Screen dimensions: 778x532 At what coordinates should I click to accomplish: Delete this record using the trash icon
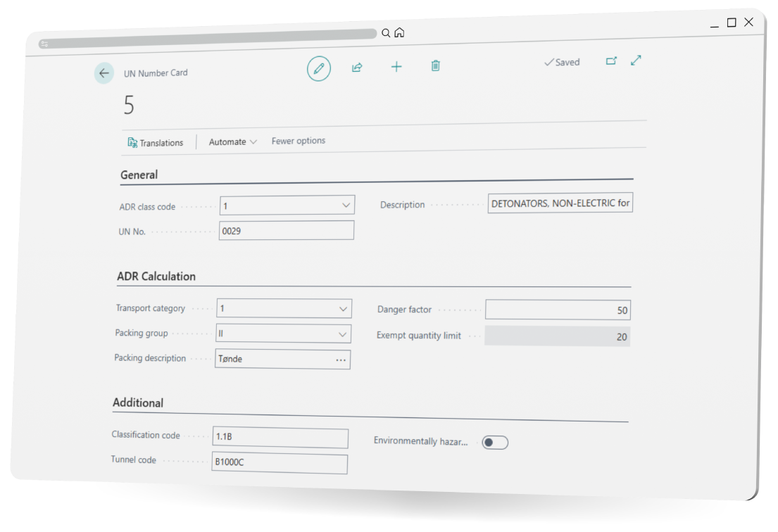pos(435,65)
